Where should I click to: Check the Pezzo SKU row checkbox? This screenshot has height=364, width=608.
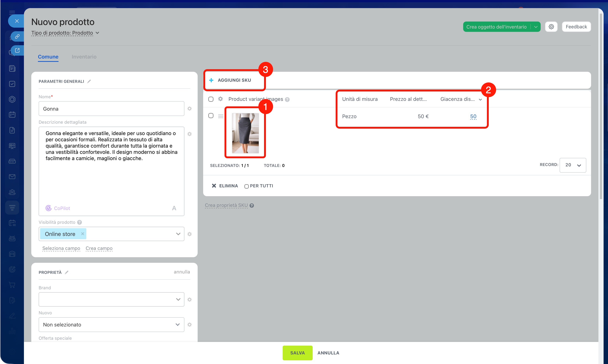(211, 116)
